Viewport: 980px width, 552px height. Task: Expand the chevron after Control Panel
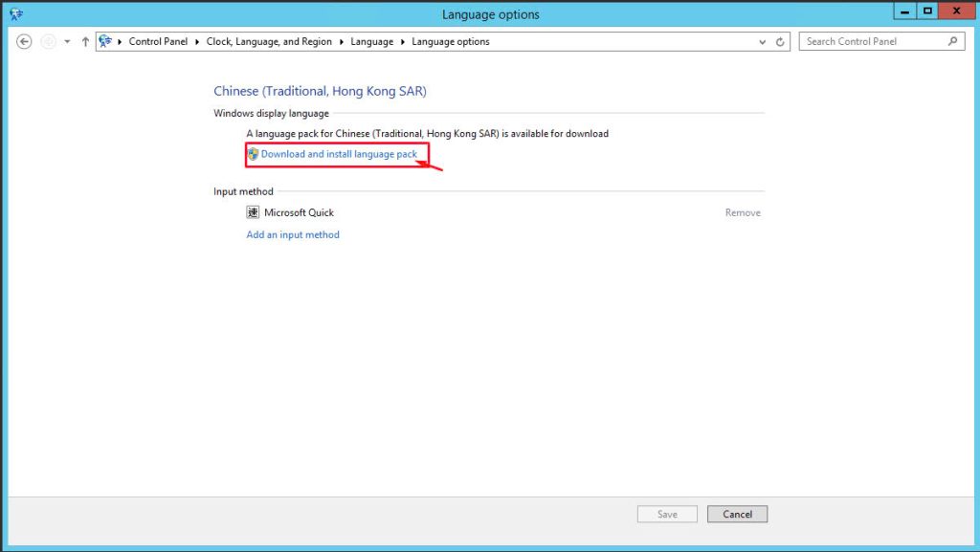(197, 42)
